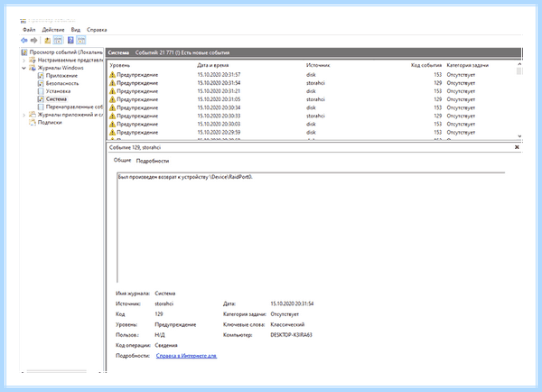This screenshot has height=392, width=542.
Task: Click the Приложение log icon
Action: tap(41, 76)
